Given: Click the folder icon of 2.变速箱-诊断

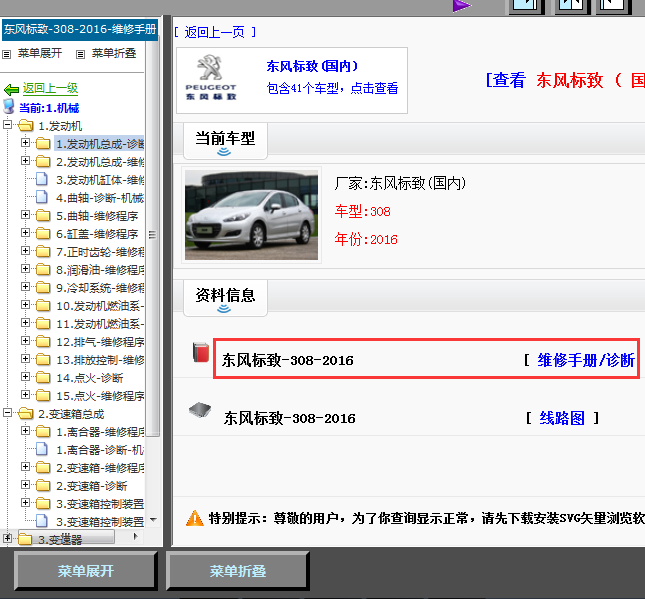Looking at the screenshot, I should point(43,485).
